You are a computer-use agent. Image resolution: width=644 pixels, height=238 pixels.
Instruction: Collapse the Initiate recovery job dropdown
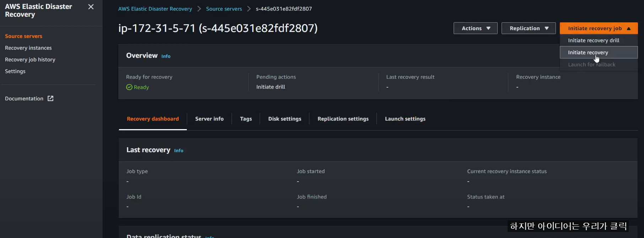(x=599, y=28)
